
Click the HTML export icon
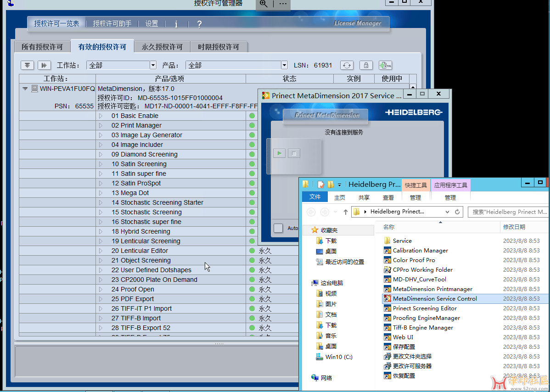(385, 66)
